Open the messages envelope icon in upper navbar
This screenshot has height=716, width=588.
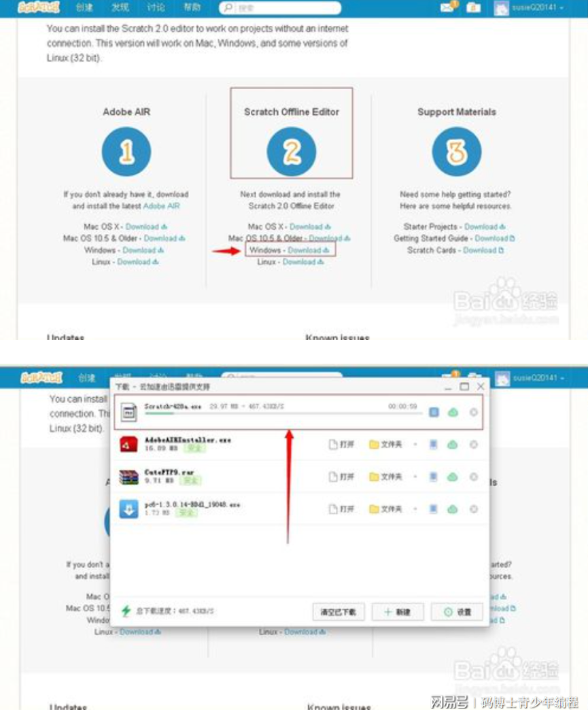[447, 7]
